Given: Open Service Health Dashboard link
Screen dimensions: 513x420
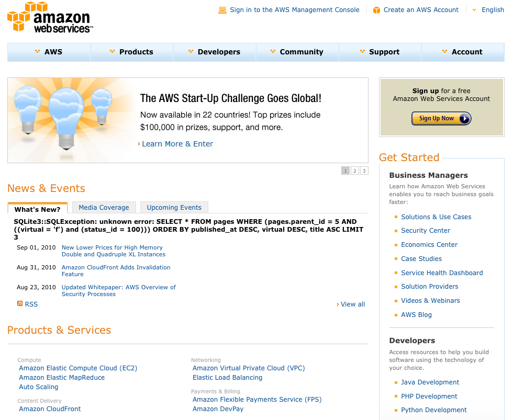Looking at the screenshot, I should (x=442, y=273).
